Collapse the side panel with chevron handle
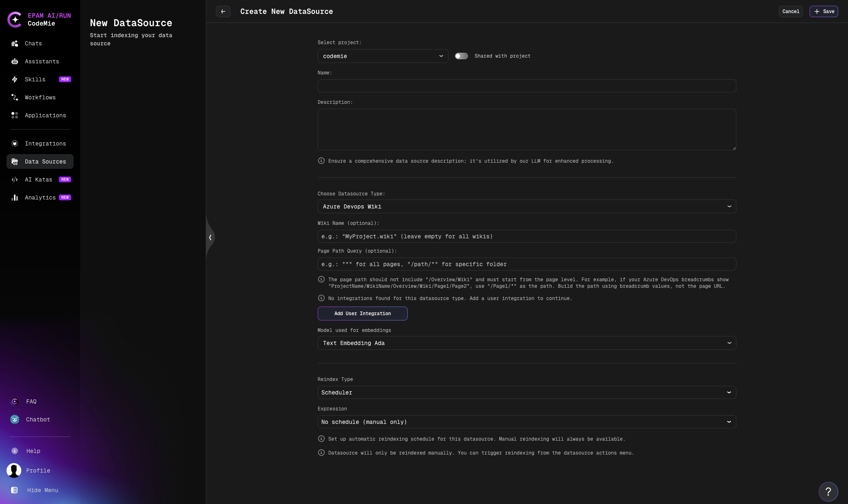848x504 pixels. pyautogui.click(x=210, y=237)
